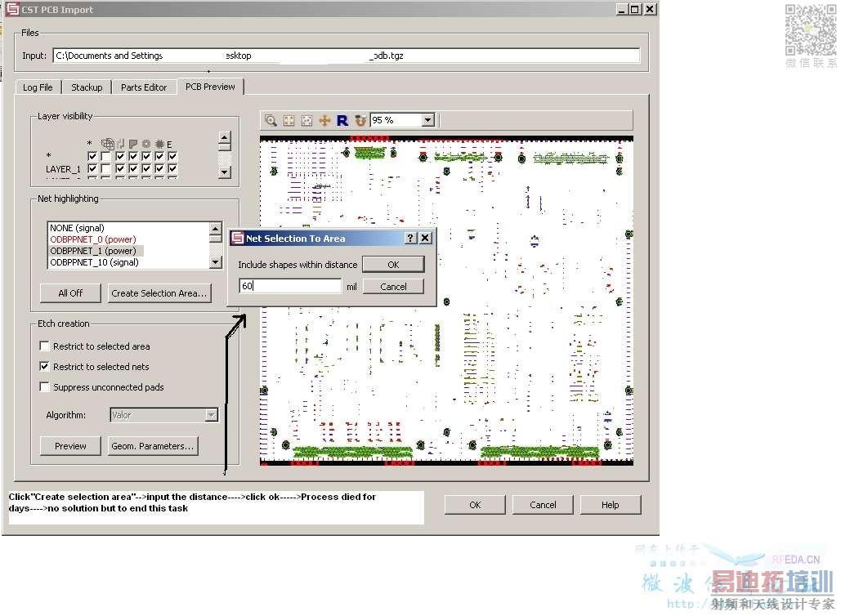Click layer visibility list scroll-down arrow
Viewport: 841px width, 616px height.
coord(225,172)
